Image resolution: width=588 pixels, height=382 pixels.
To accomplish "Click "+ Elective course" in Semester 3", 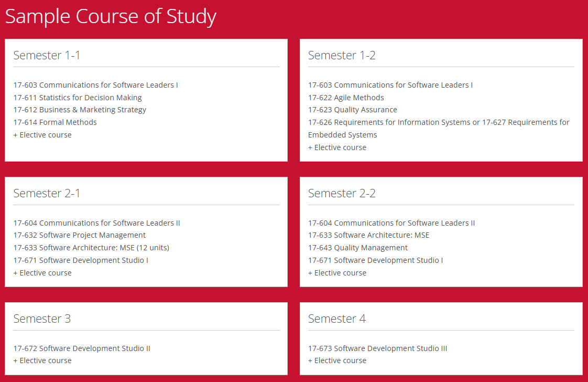I will click(42, 360).
